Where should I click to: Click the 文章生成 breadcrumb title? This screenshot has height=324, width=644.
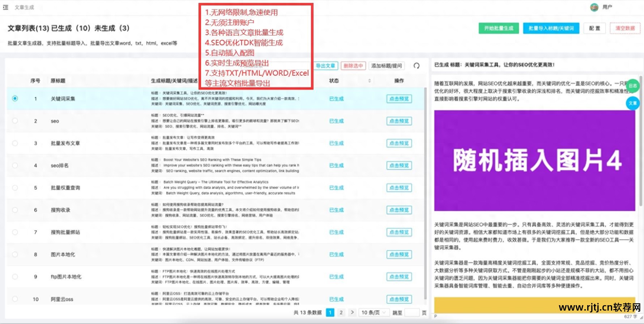tap(24, 7)
